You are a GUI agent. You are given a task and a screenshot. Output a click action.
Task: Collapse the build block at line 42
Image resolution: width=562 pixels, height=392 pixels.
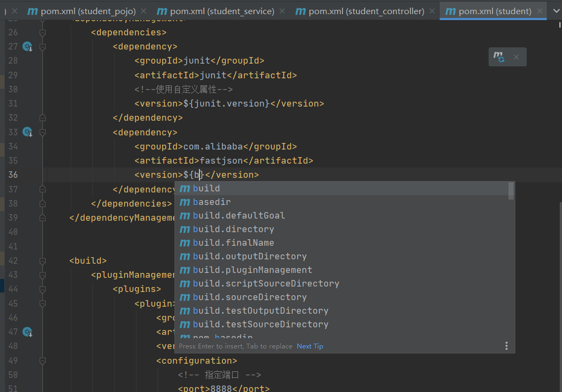click(x=42, y=261)
